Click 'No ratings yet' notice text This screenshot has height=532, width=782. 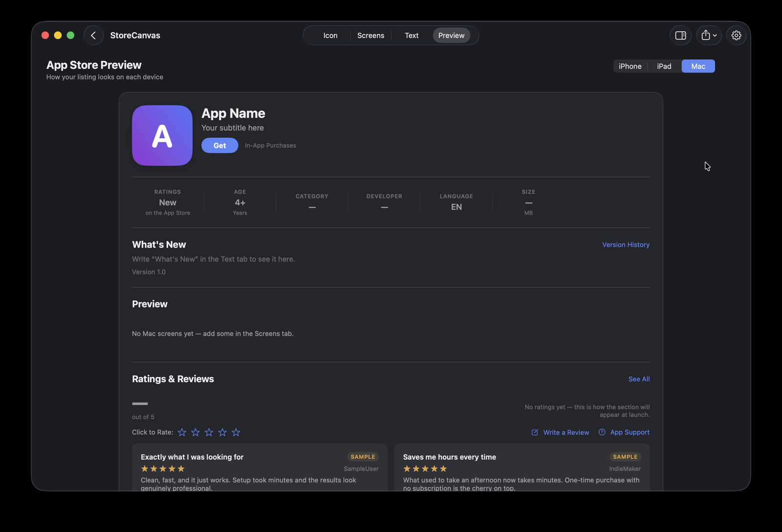click(587, 411)
